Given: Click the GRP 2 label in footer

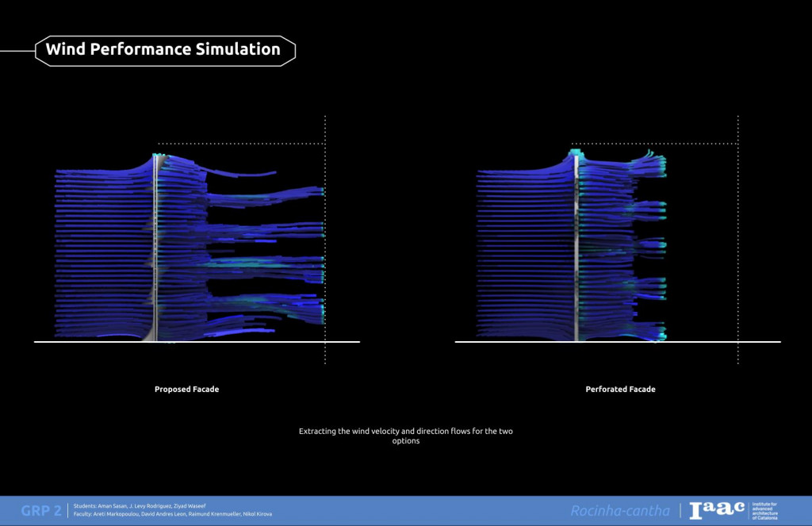Looking at the screenshot, I should coord(41,510).
